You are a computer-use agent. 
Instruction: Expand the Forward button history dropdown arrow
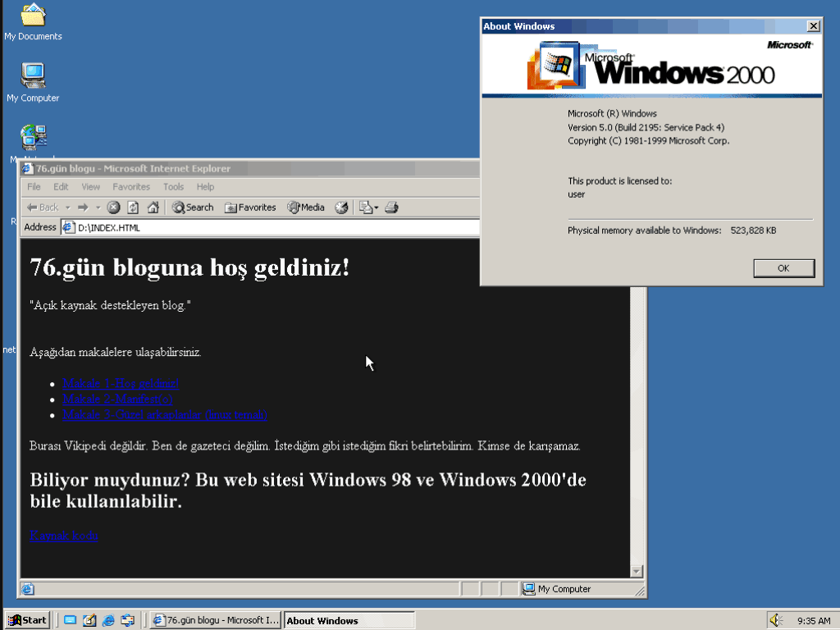point(98,208)
